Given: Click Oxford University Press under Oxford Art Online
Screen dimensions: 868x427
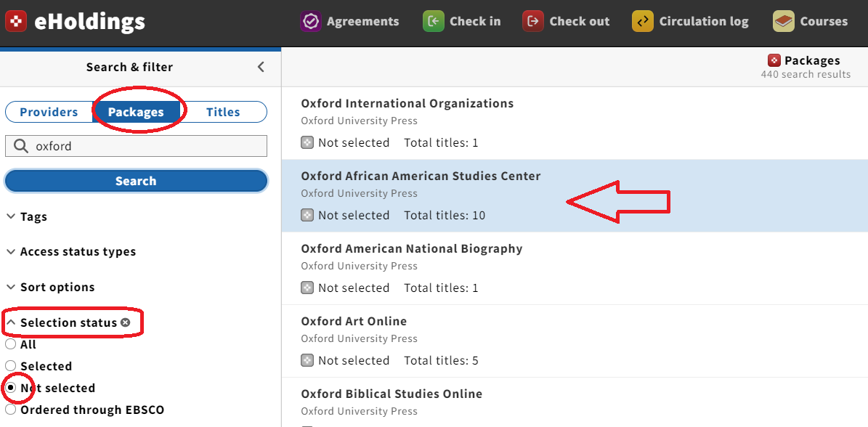Looking at the screenshot, I should [360, 338].
